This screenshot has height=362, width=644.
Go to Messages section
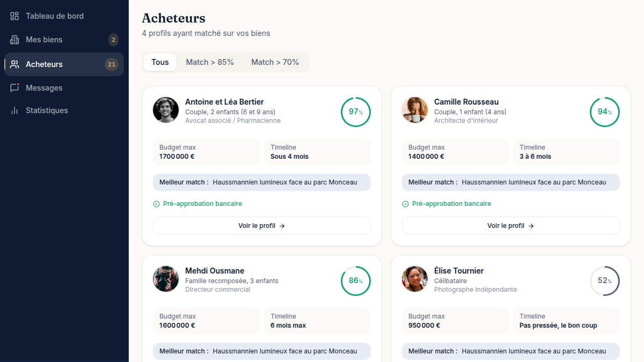(64, 88)
